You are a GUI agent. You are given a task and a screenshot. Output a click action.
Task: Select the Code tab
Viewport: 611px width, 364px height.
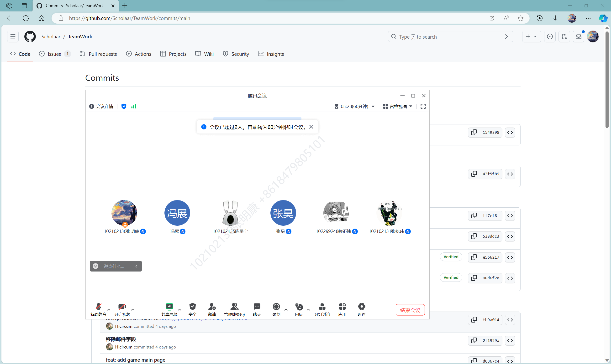[20, 54]
